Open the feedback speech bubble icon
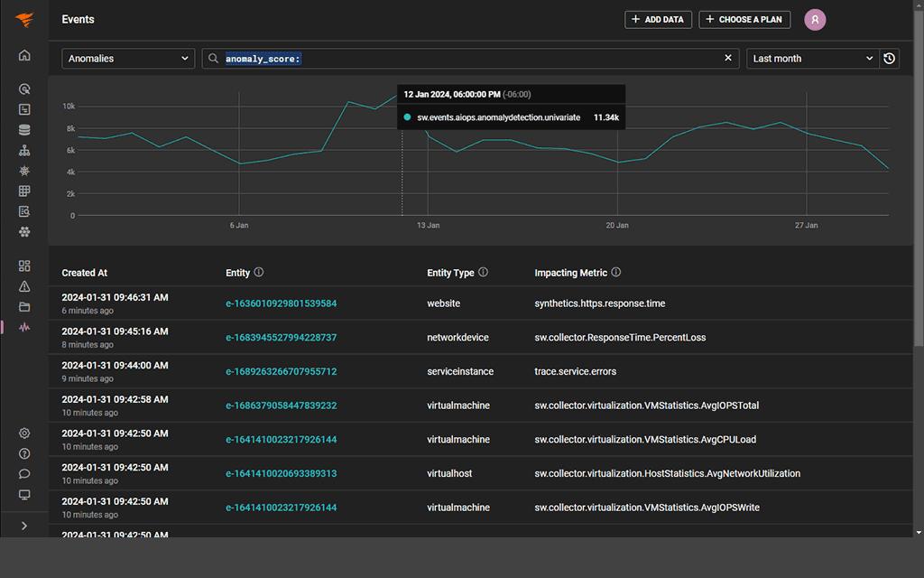Image resolution: width=924 pixels, height=578 pixels. pyautogui.click(x=24, y=473)
